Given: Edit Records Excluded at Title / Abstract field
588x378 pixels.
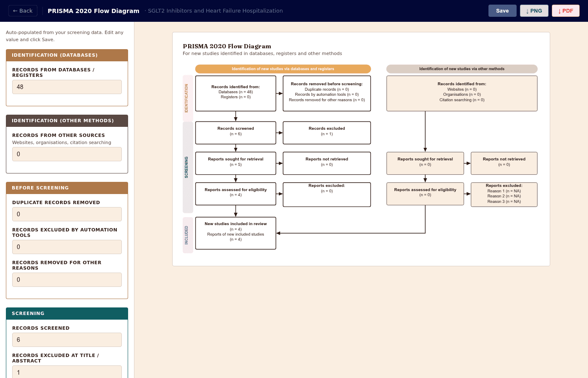Looking at the screenshot, I should coord(67,372).
